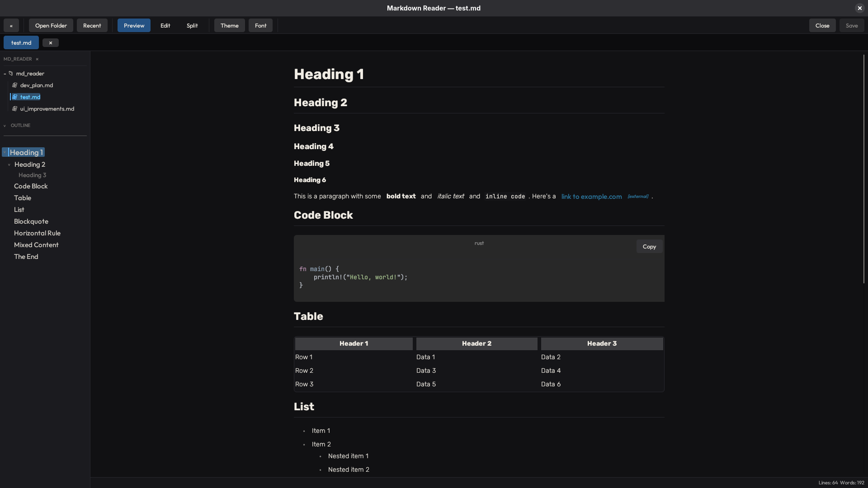
Task: Close the MD_READER panel with its x icon
Action: 37,59
